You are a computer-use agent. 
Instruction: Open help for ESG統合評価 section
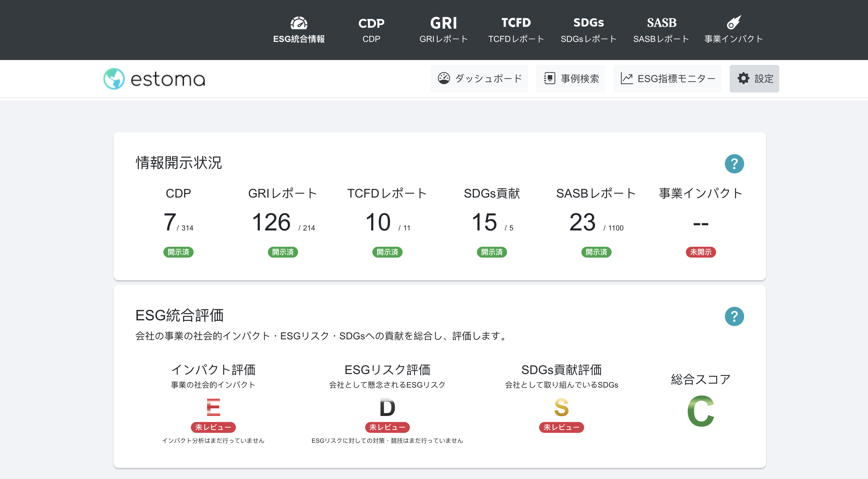coord(734,316)
